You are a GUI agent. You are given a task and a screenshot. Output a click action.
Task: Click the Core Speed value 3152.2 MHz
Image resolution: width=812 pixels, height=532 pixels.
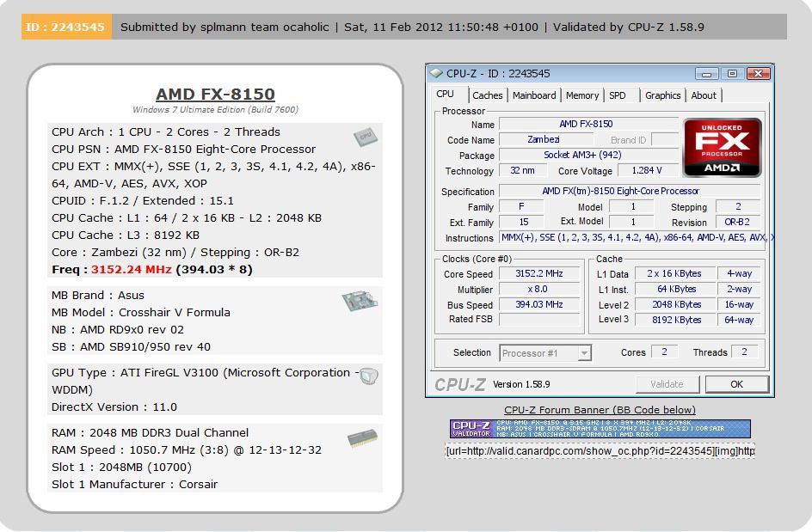click(x=539, y=274)
